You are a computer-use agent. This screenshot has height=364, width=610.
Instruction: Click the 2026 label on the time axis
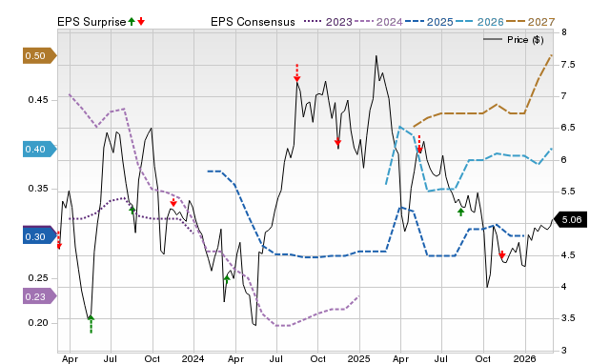524,358
